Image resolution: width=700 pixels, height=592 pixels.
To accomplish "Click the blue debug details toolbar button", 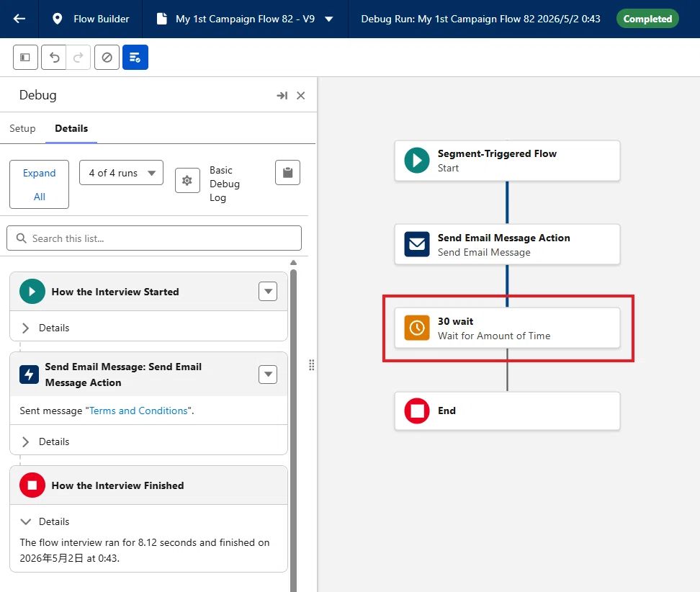I will point(135,57).
